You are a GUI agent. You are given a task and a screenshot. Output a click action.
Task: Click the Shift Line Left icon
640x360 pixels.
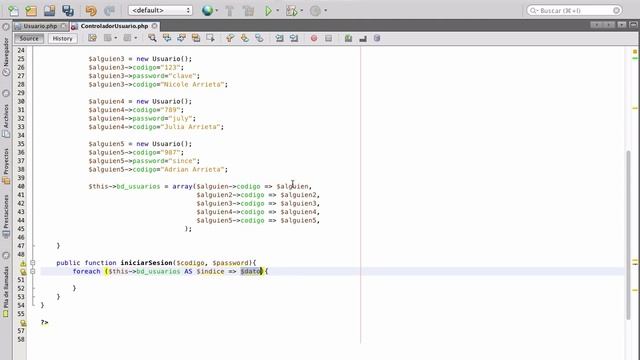[279, 38]
